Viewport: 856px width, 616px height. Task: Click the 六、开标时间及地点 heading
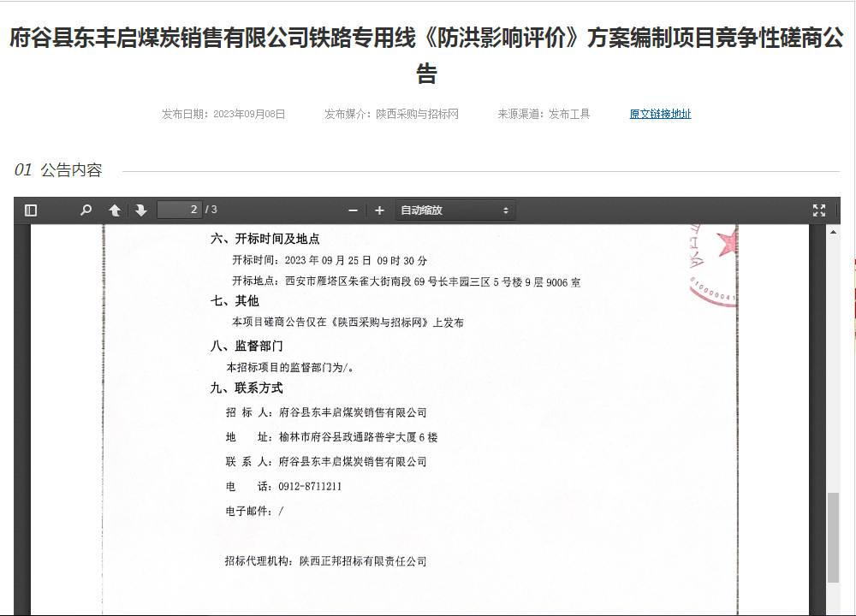[265, 239]
